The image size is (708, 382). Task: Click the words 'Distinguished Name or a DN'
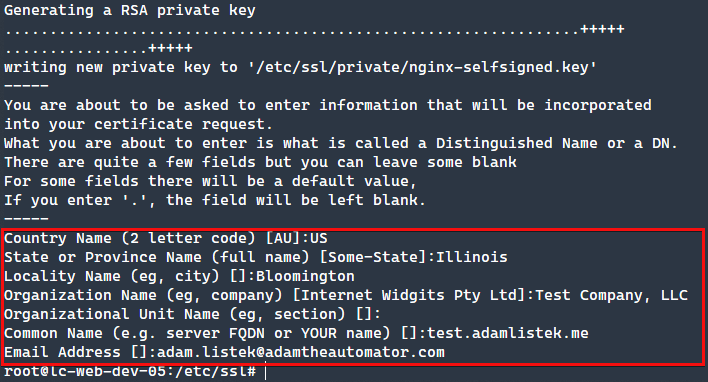[556, 143]
